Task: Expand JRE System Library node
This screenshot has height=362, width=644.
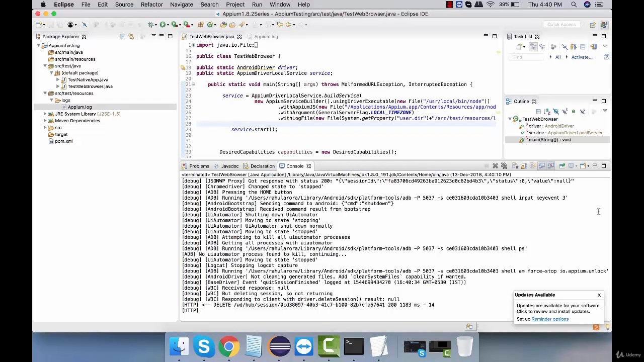Action: click(45, 114)
